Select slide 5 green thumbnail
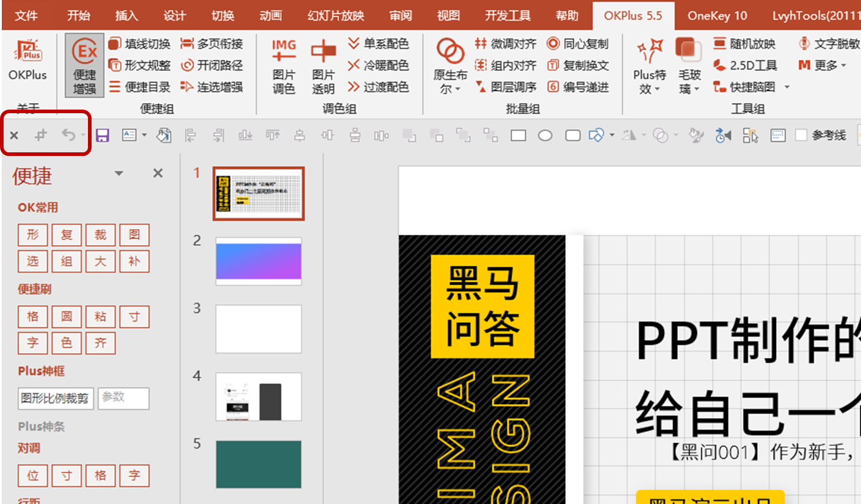The width and height of the screenshot is (861, 504). click(258, 464)
